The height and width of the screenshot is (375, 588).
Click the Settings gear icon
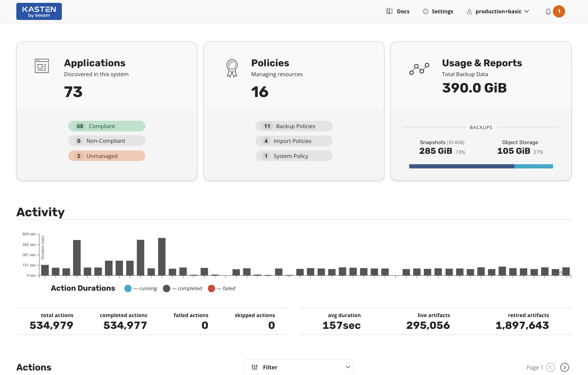click(425, 11)
